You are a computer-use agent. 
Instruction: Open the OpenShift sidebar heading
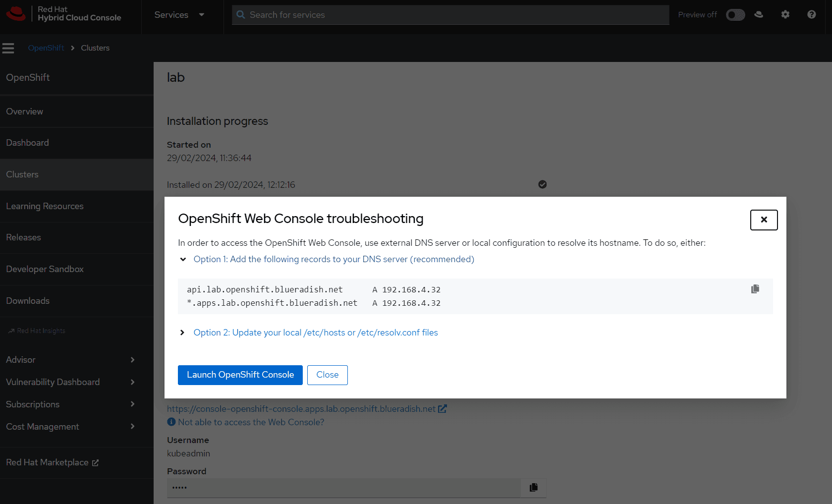[28, 77]
